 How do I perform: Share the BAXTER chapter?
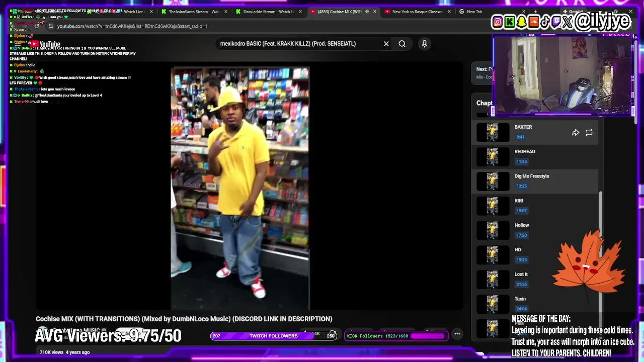(x=576, y=133)
